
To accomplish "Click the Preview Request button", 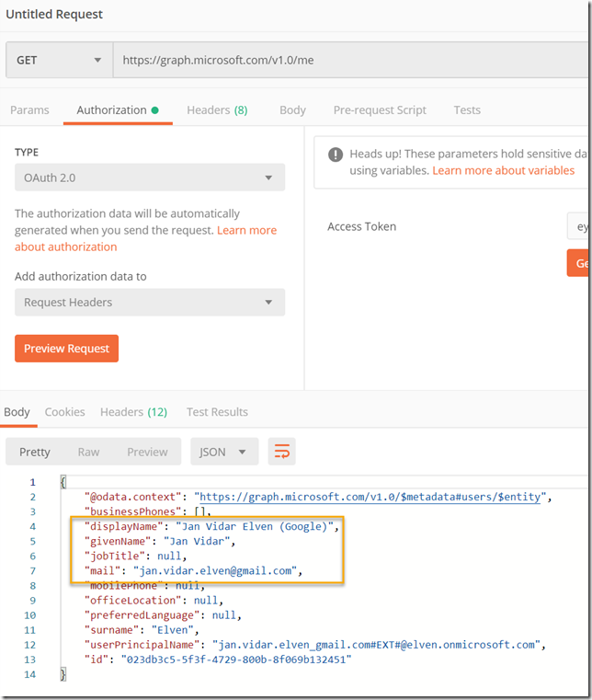I will click(66, 349).
